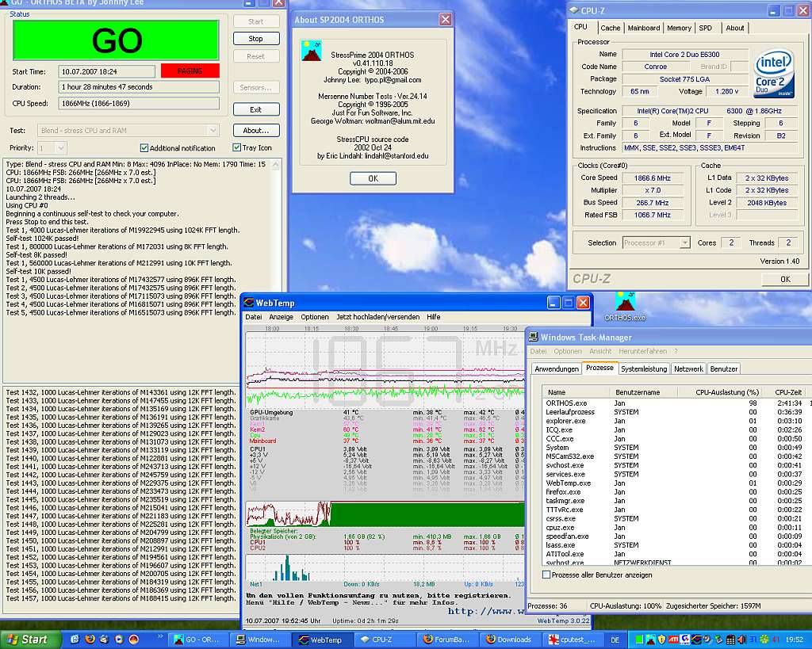Open the About tab in CPU-Z
Viewport: 812px width, 649px height.
click(735, 28)
